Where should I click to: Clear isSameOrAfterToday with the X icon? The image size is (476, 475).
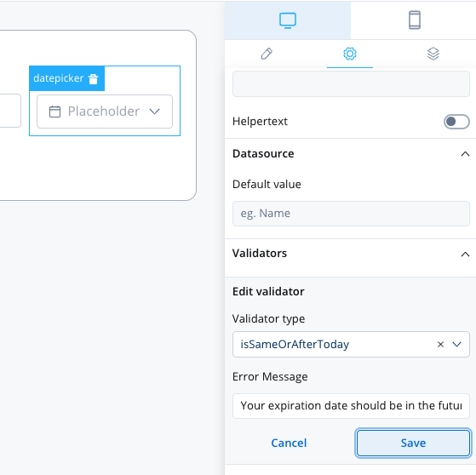click(x=440, y=344)
